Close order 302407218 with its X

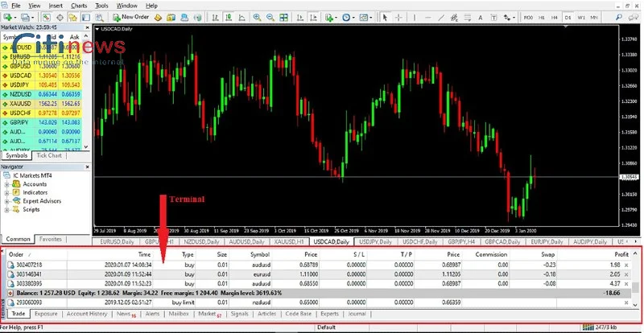tap(626, 265)
